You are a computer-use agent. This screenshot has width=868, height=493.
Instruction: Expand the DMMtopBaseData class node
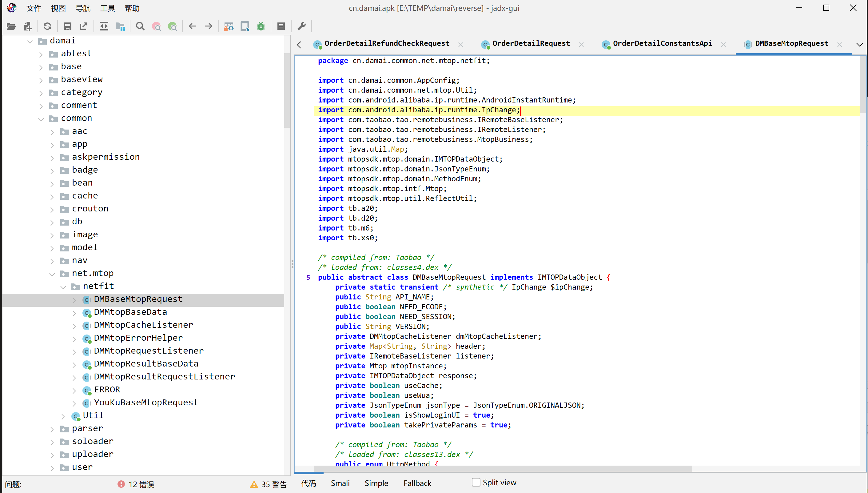pos(74,313)
